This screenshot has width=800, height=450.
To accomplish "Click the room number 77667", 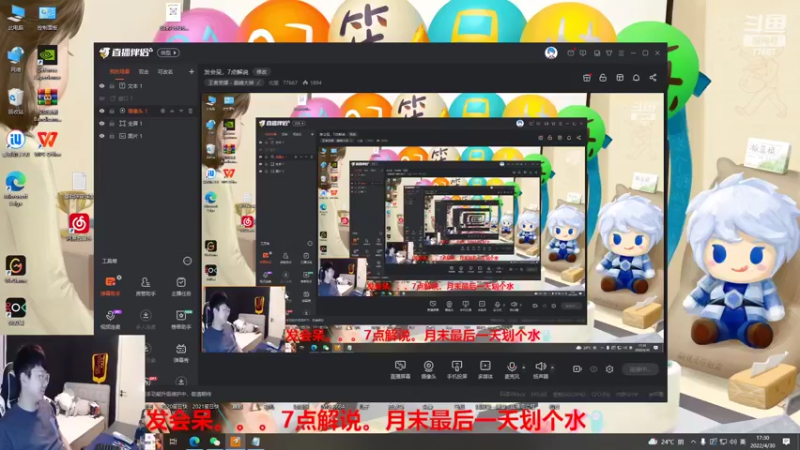I will [290, 83].
